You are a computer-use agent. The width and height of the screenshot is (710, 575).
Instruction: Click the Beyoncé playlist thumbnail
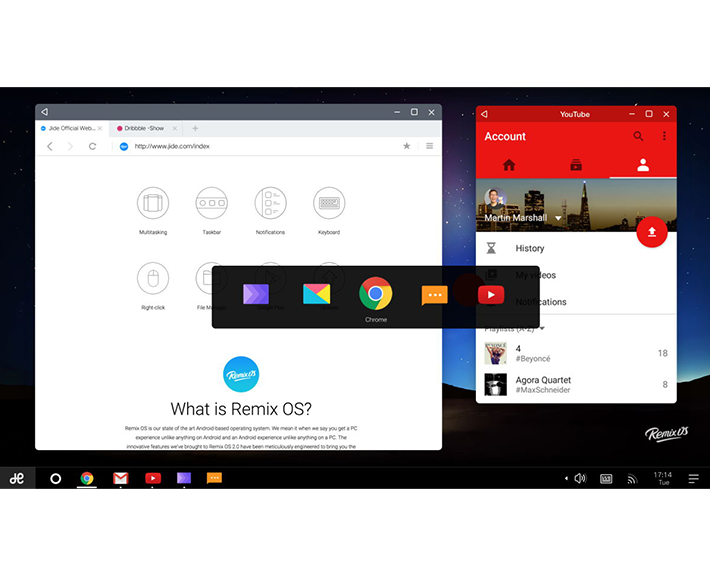click(495, 353)
